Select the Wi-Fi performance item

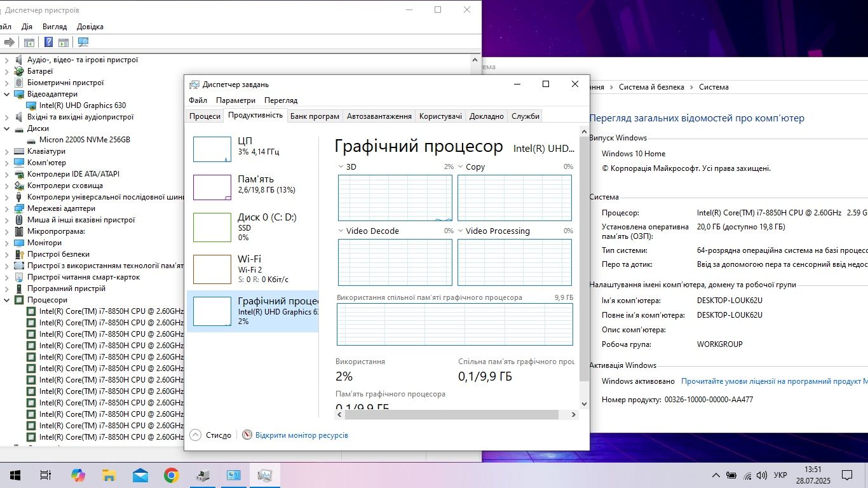pyautogui.click(x=252, y=268)
